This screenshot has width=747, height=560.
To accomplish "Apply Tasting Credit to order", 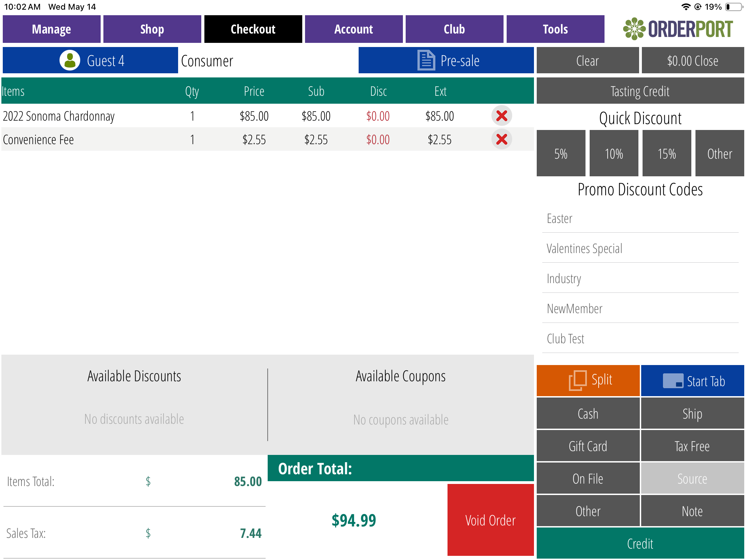I will (640, 91).
